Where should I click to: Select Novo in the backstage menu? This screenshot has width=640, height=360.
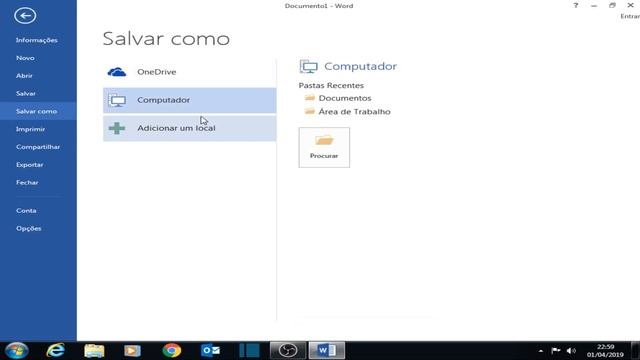(x=25, y=58)
